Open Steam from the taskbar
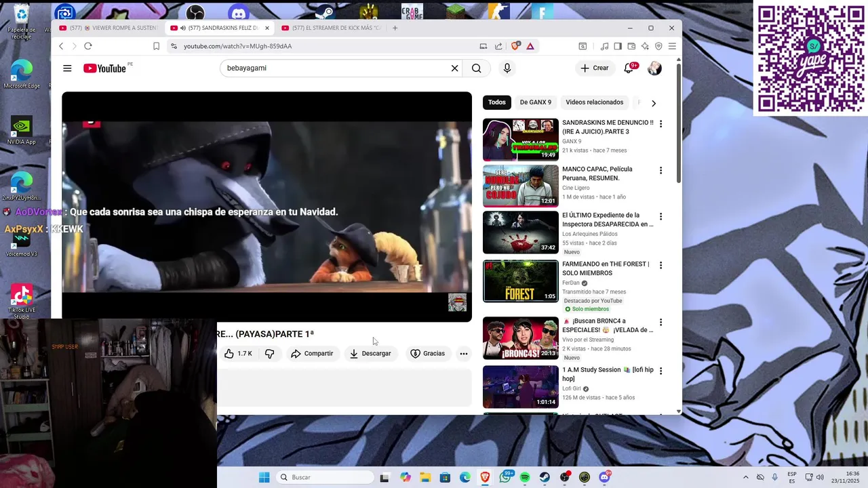This screenshot has width=868, height=488. [x=545, y=477]
